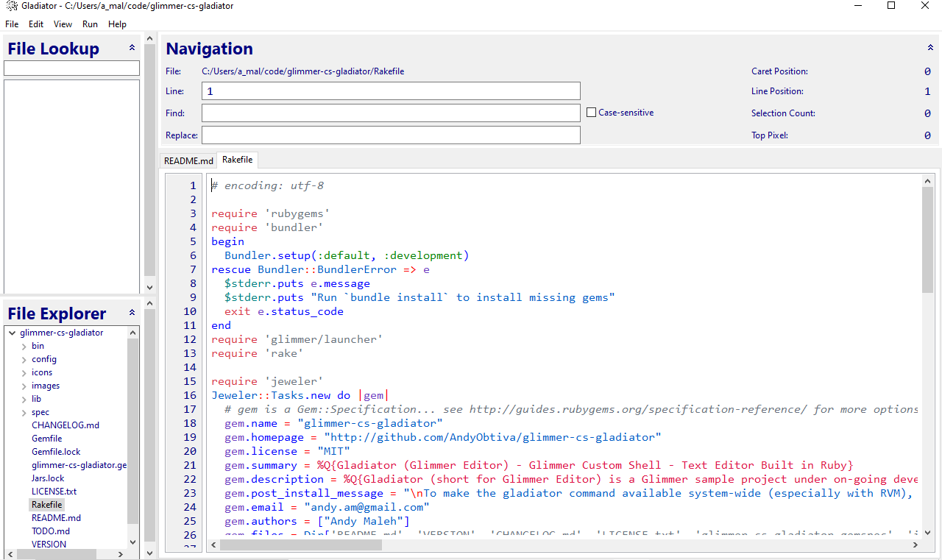Collapse the Navigation panel
942x560 pixels.
tap(930, 48)
